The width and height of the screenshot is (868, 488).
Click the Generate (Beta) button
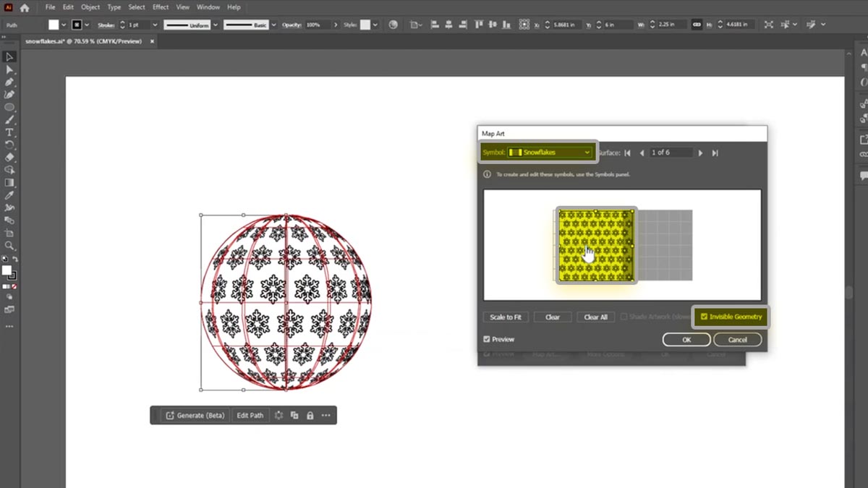point(194,415)
